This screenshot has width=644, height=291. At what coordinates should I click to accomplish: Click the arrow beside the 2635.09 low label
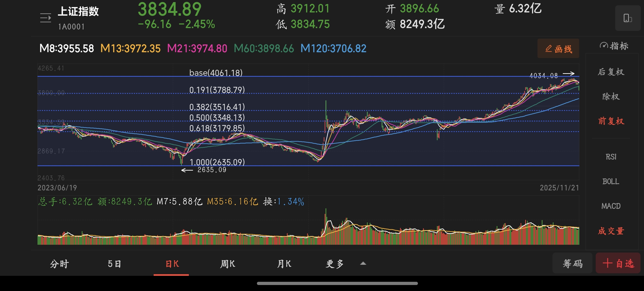(187, 170)
